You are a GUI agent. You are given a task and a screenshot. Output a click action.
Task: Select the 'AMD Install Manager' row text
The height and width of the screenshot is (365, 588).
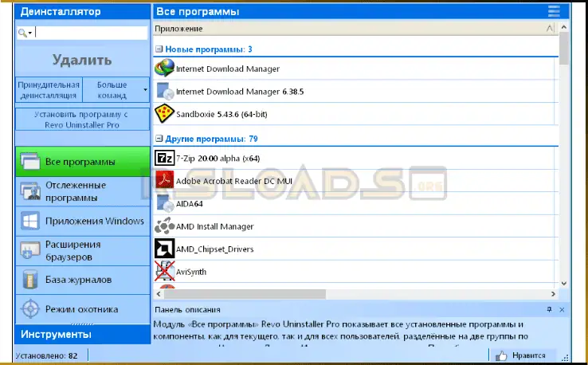tap(215, 226)
